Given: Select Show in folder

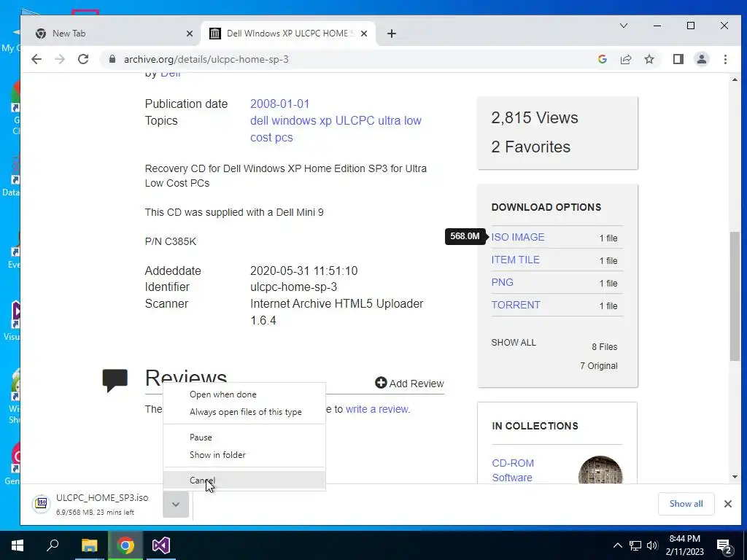Looking at the screenshot, I should pos(244,455).
